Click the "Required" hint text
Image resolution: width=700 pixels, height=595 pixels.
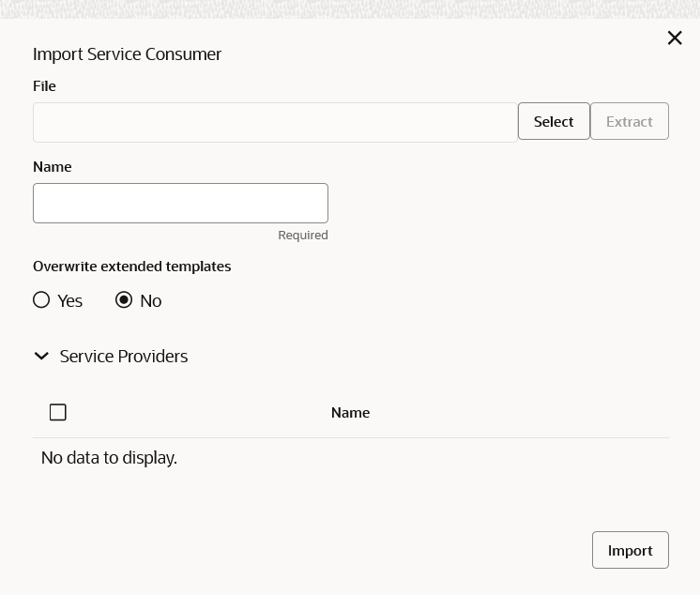click(302, 236)
